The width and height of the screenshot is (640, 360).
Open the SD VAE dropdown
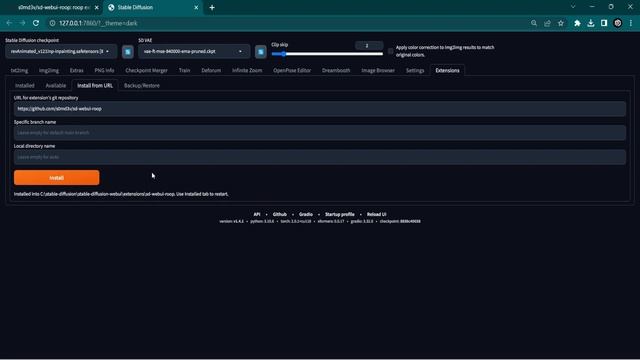pyautogui.click(x=194, y=51)
